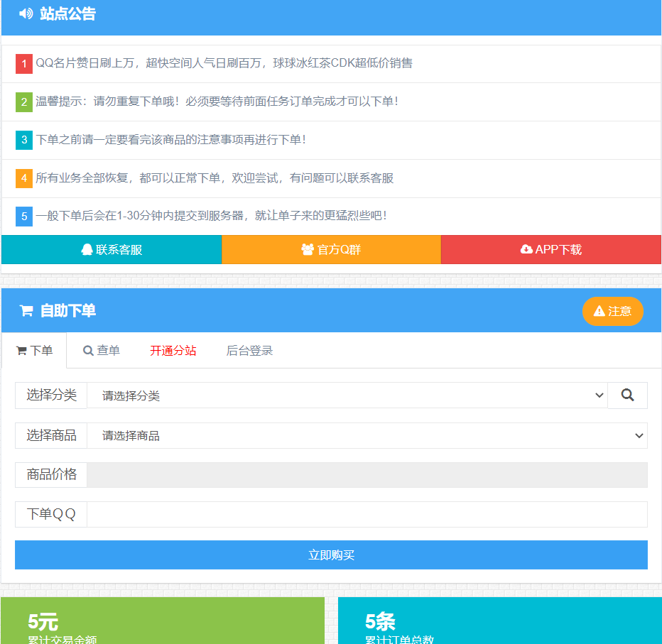
Task: Go to the 后台登录 tab
Action: [x=249, y=351]
